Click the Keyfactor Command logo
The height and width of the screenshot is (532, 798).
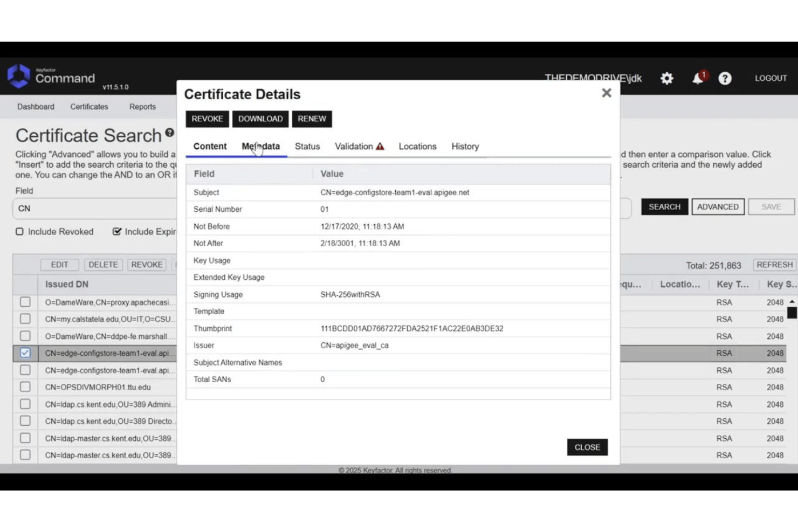coord(52,77)
